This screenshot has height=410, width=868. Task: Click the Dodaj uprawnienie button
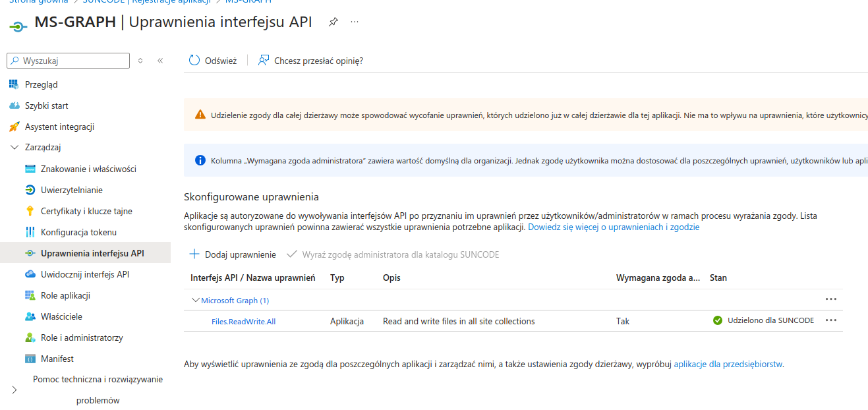pos(233,254)
